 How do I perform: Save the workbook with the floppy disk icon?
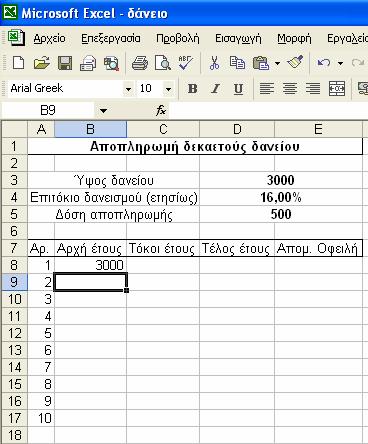[65, 63]
